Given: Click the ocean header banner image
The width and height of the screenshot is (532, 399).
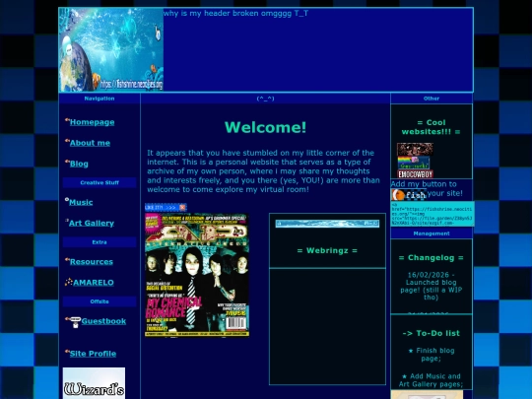Looking at the screenshot, I should pos(111,49).
